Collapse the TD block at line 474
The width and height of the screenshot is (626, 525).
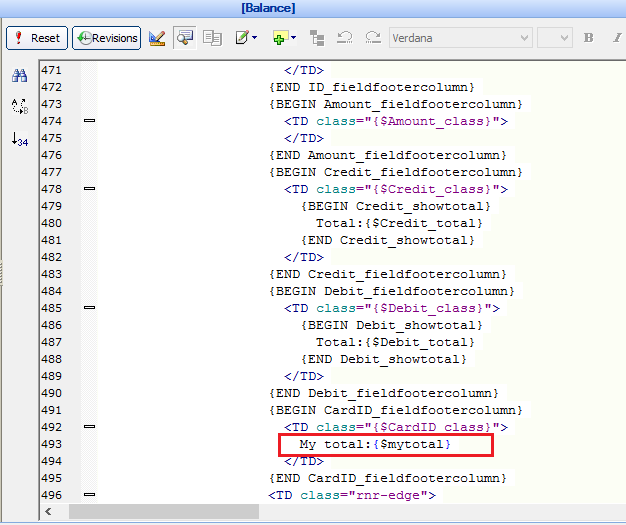click(89, 121)
